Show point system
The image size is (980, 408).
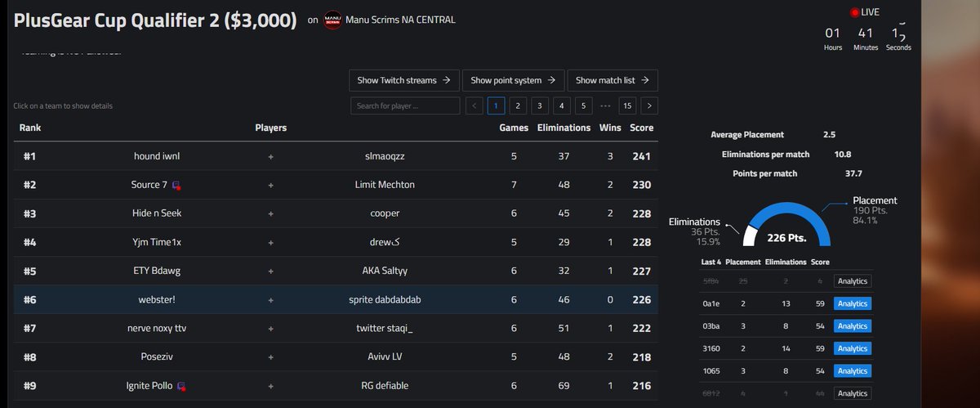tap(513, 80)
